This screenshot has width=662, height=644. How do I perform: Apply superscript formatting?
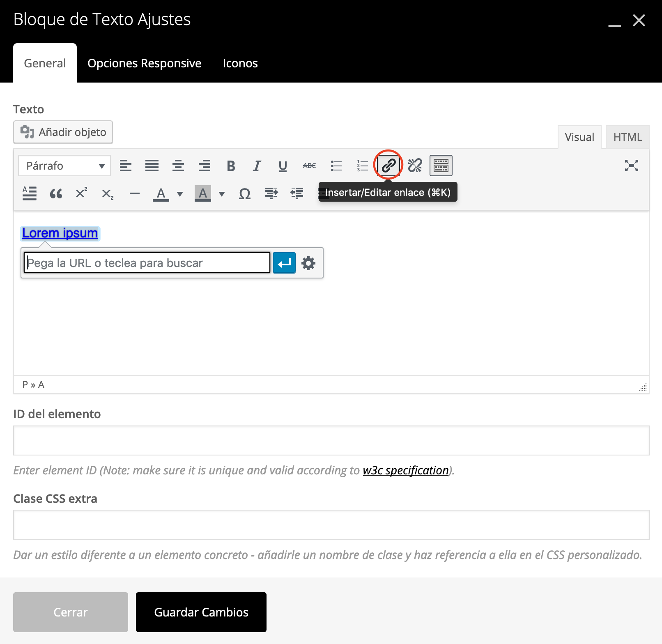(80, 193)
